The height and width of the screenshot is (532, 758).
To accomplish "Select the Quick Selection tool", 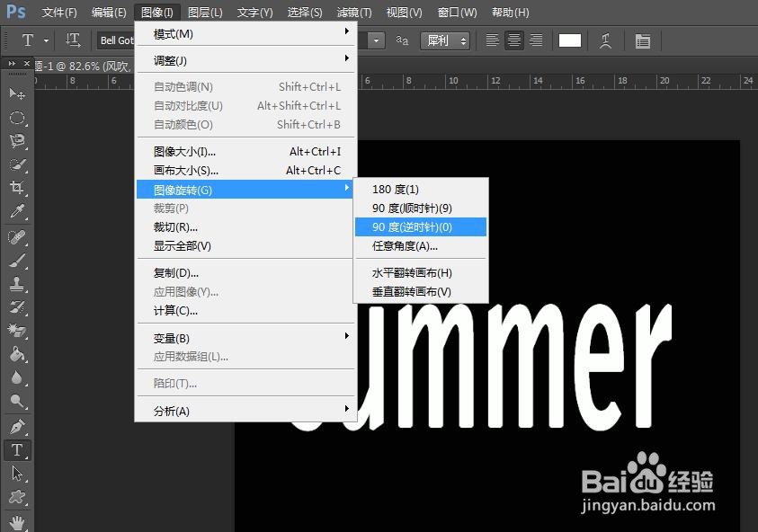I will click(x=17, y=164).
